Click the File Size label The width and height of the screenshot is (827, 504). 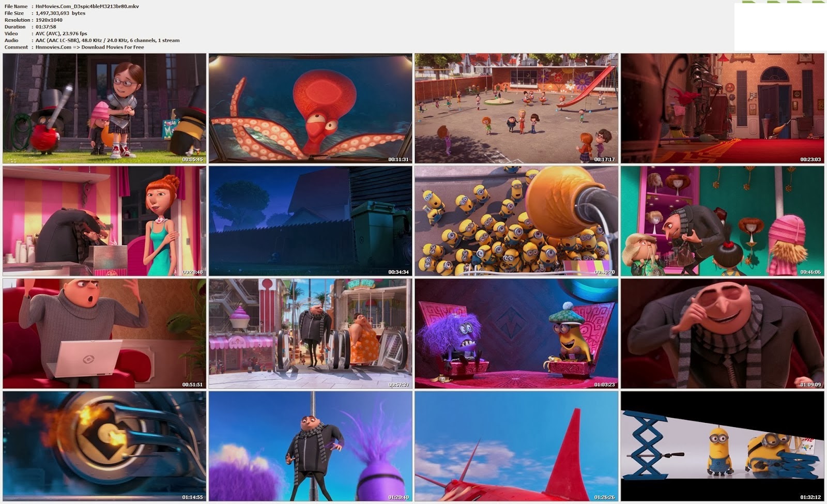pyautogui.click(x=14, y=13)
